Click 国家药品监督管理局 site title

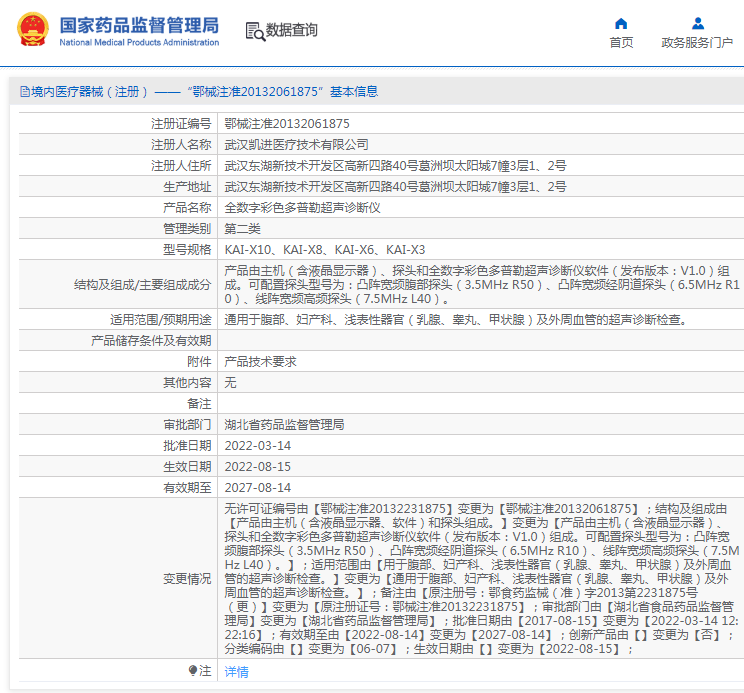pyautogui.click(x=139, y=25)
